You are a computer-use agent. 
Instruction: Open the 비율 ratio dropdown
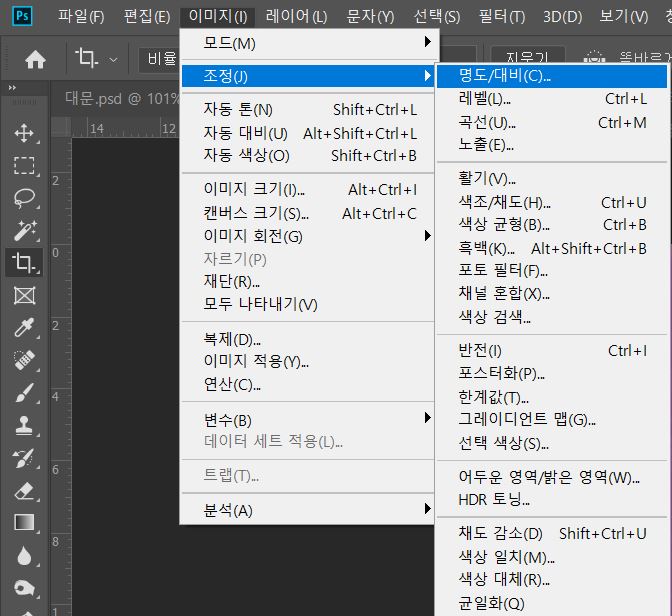(160, 59)
